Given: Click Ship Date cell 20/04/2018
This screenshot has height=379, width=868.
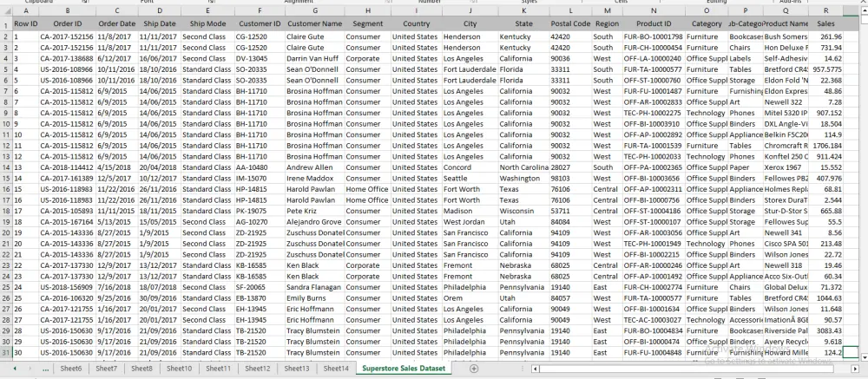Looking at the screenshot, I should [160, 167].
